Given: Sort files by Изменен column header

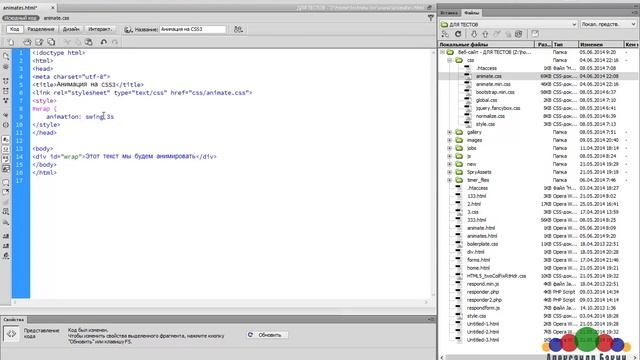Looking at the screenshot, I should click(601, 44).
